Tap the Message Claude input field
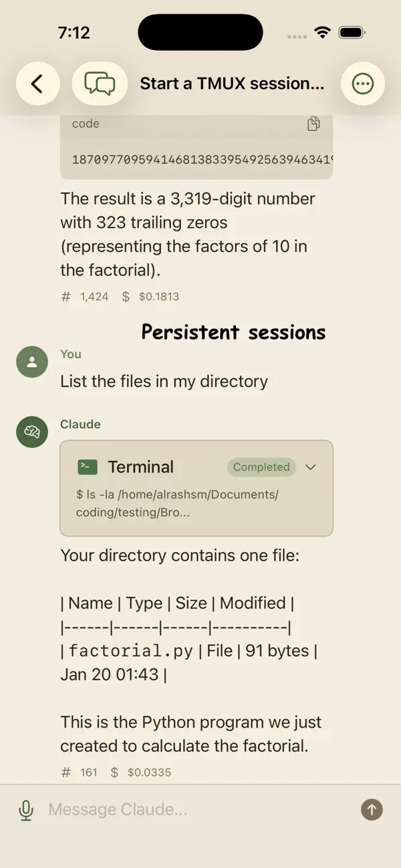 point(167,809)
